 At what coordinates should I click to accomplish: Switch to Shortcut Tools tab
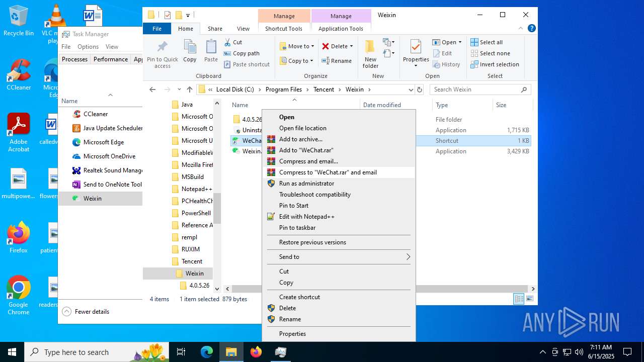click(284, 29)
